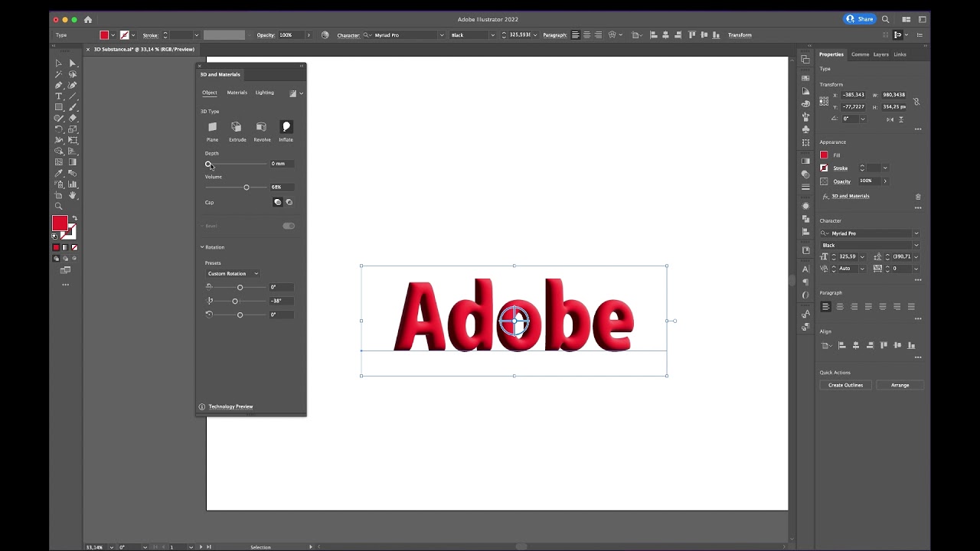Click Transform in the control bar
This screenshot has height=551, width=980.
740,35
